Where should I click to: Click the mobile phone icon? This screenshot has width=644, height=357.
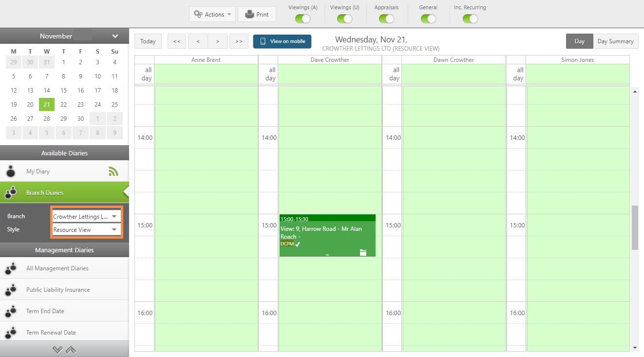(x=263, y=41)
